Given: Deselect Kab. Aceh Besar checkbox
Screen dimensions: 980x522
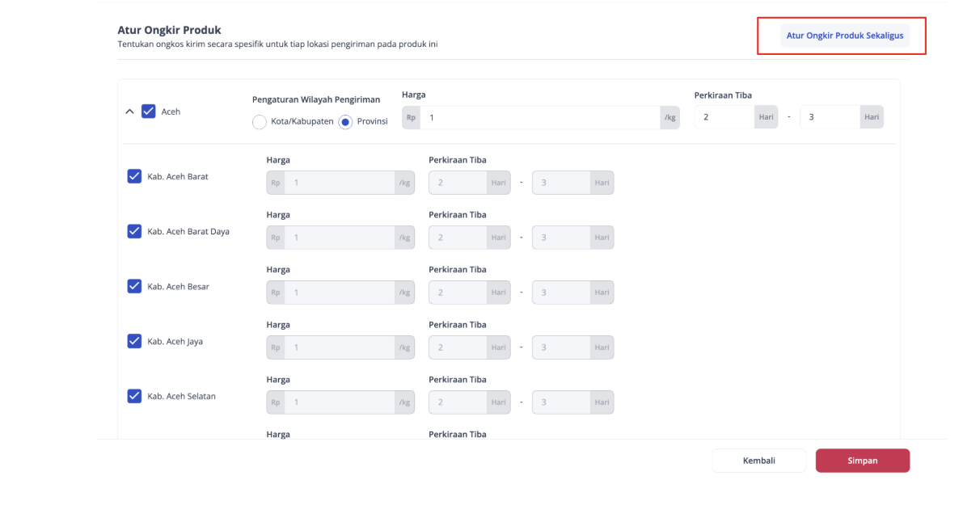Looking at the screenshot, I should tap(135, 286).
